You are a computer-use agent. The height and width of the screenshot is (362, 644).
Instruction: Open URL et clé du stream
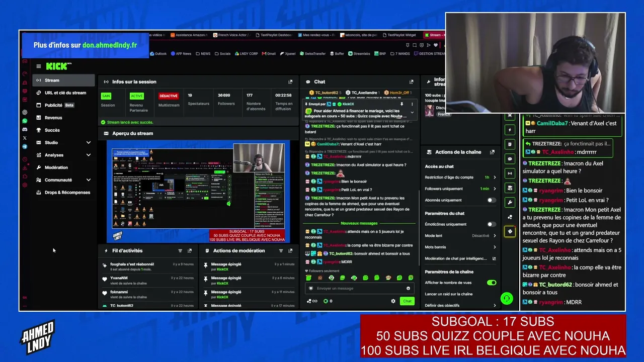click(63, 93)
